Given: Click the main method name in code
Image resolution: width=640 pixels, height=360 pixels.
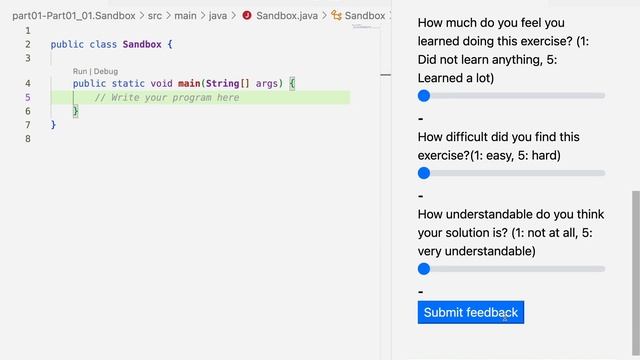Looking at the screenshot, I should coord(189,83).
